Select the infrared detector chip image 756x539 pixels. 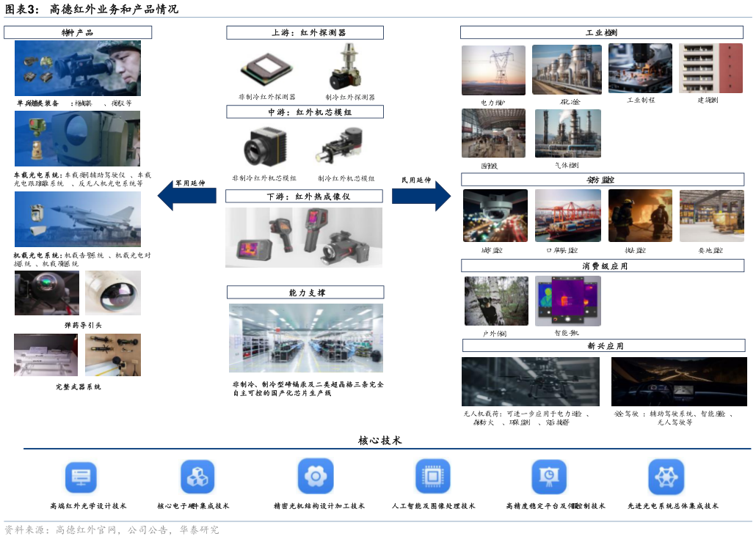click(266, 67)
